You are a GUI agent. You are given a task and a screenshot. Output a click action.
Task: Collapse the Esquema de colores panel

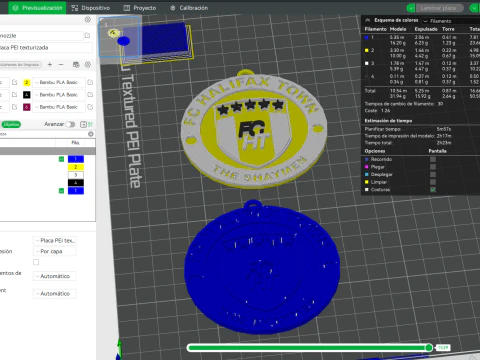coord(368,20)
